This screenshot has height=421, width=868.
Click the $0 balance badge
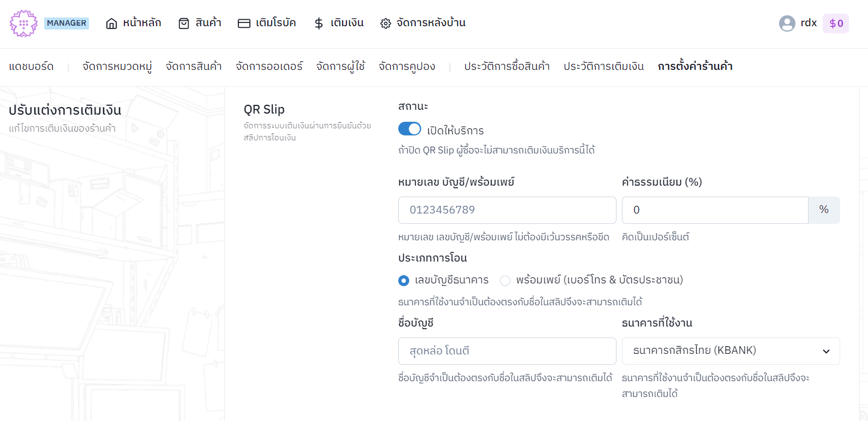pyautogui.click(x=836, y=23)
